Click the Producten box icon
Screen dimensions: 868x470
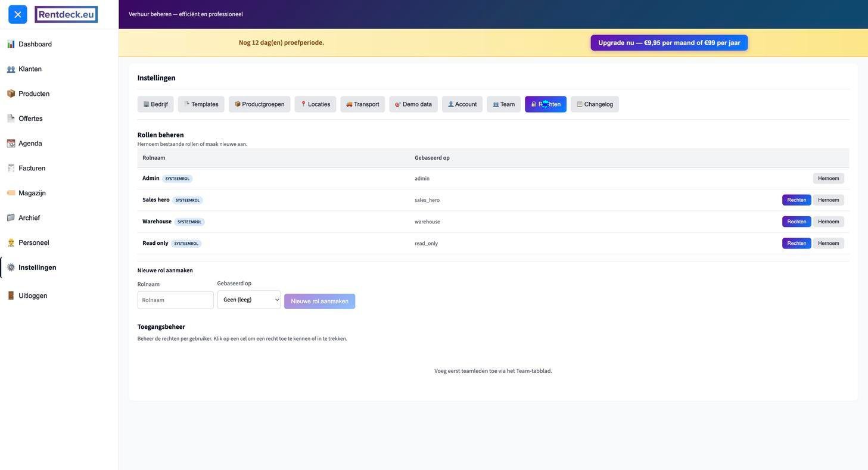point(11,94)
